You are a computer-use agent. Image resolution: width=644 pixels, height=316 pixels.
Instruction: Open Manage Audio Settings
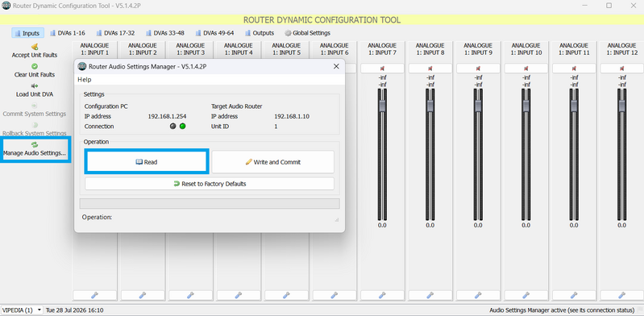point(35,149)
